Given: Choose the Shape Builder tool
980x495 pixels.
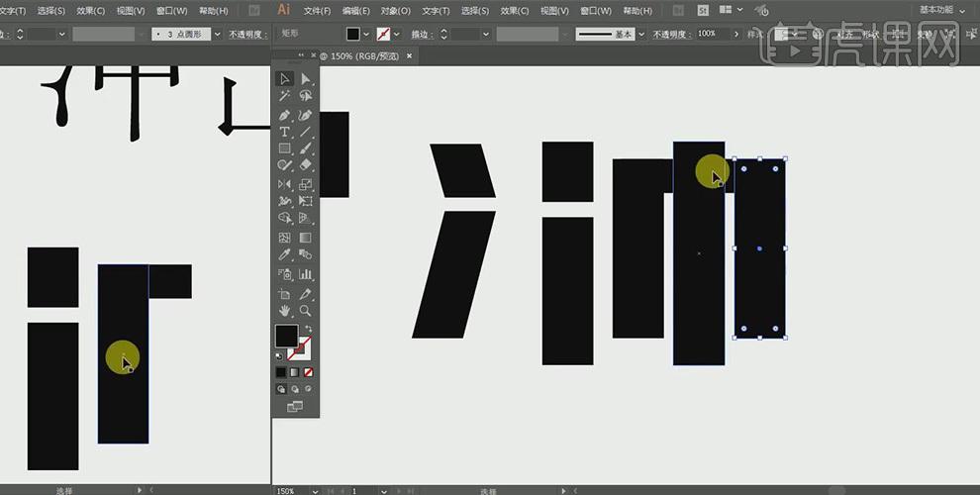Looking at the screenshot, I should (x=284, y=218).
